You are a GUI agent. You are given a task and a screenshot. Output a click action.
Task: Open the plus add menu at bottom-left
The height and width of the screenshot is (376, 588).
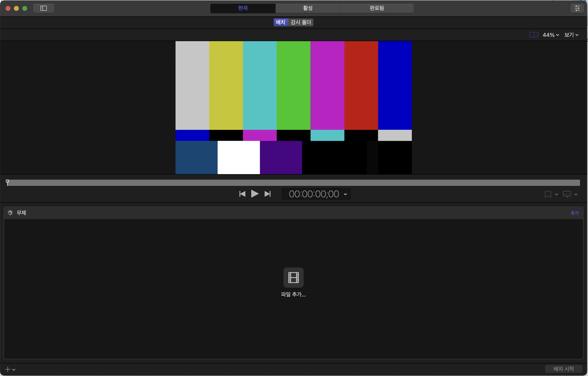[x=10, y=369]
